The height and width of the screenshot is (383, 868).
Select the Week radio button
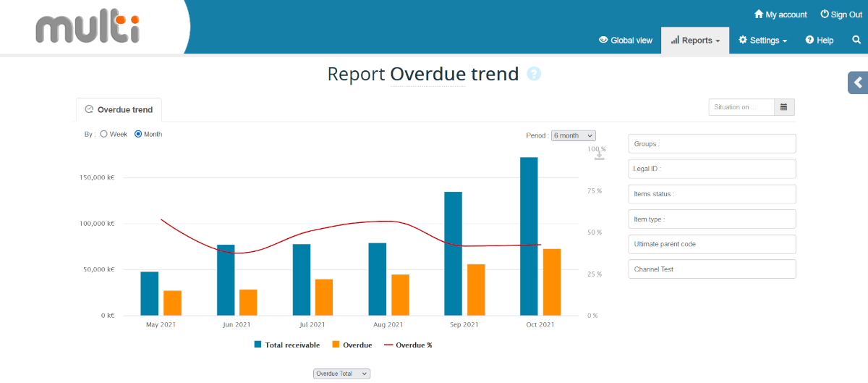[104, 134]
